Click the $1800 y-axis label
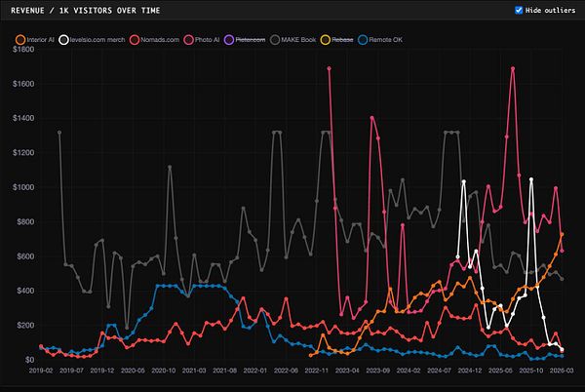585x392 pixels. tap(23, 49)
